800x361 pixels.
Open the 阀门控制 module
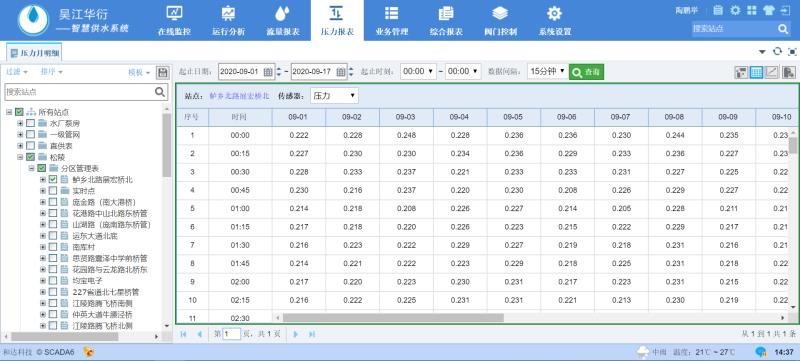pos(500,20)
